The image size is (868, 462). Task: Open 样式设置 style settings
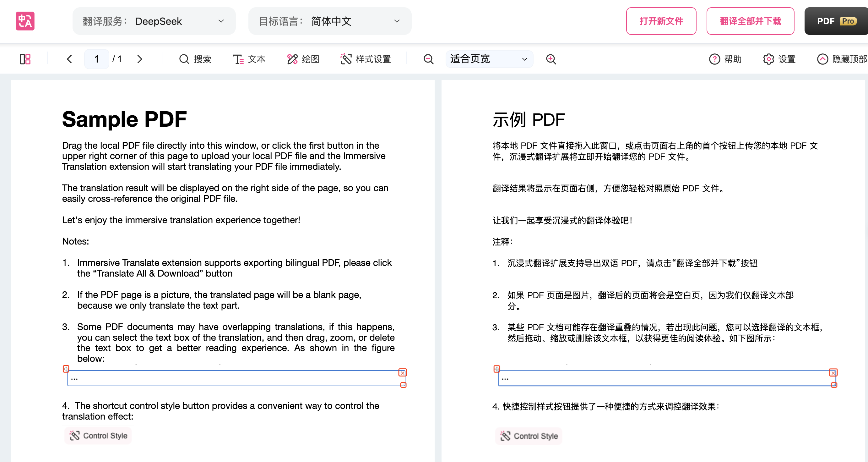tap(365, 59)
